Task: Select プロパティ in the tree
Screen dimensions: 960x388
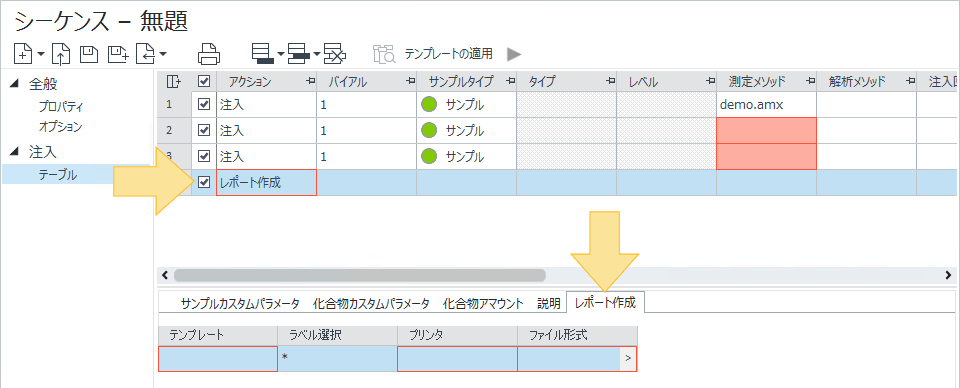Action: [61, 106]
